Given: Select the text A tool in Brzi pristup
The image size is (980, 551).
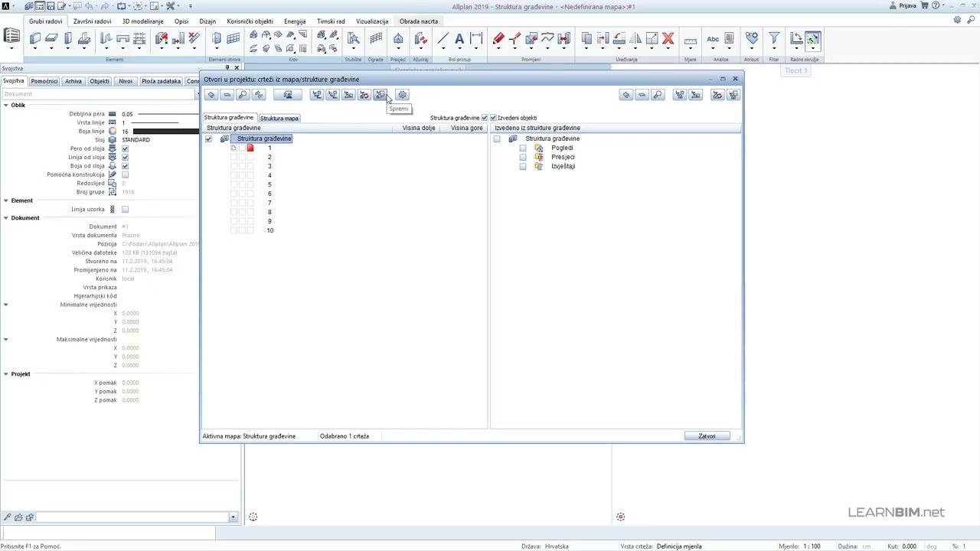Looking at the screenshot, I should [459, 38].
